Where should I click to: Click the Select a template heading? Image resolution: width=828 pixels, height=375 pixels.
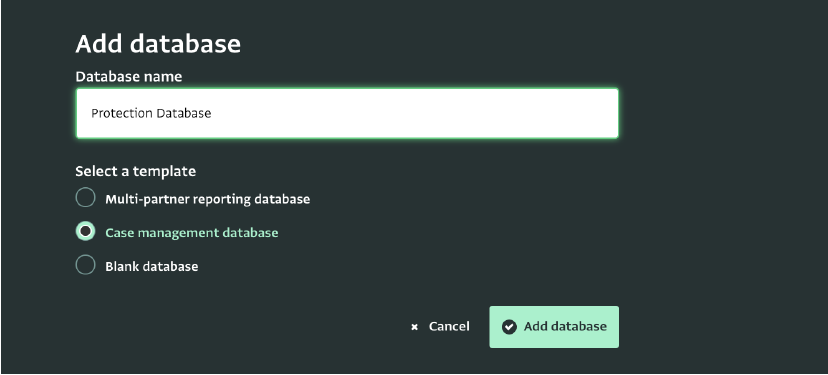pyautogui.click(x=136, y=172)
